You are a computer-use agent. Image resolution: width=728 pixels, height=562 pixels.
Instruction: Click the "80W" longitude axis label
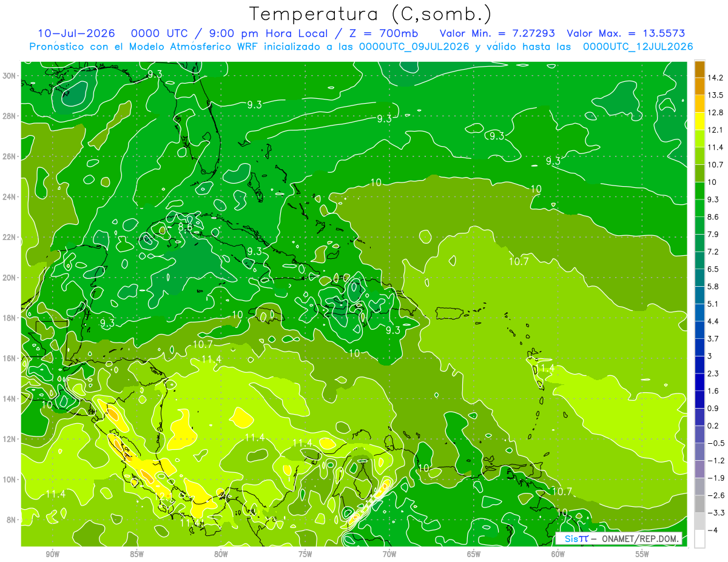click(x=221, y=554)
